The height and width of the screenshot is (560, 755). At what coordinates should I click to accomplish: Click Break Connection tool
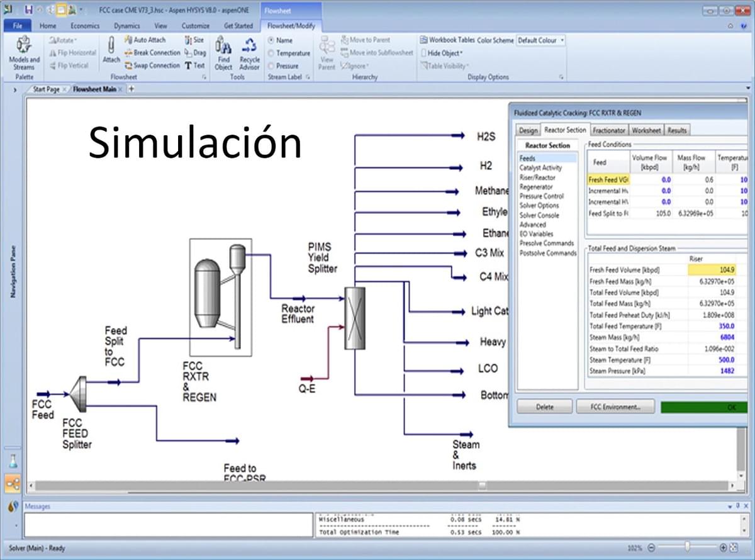pos(152,53)
